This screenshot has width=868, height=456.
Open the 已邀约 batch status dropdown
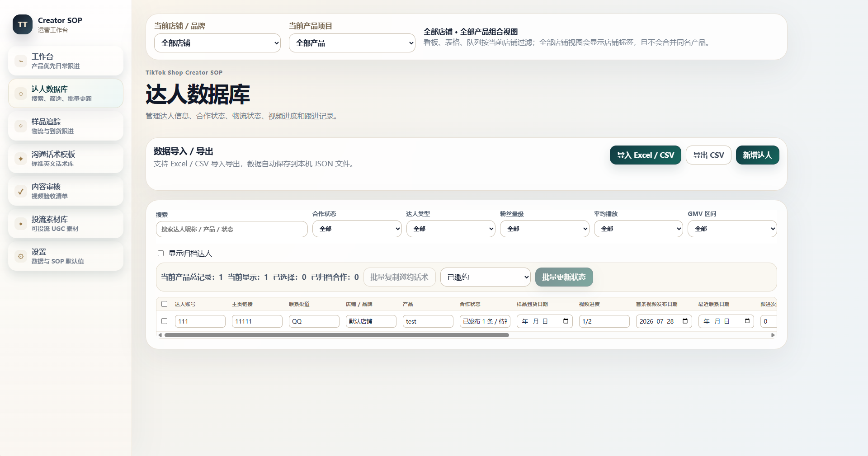point(486,277)
